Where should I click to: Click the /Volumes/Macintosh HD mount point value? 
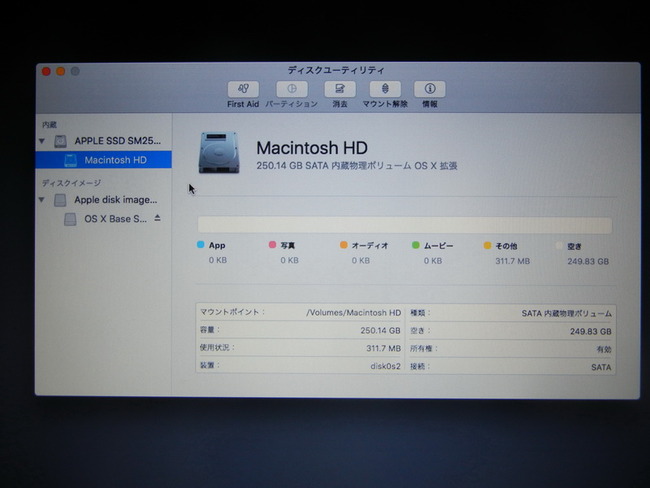pyautogui.click(x=354, y=313)
